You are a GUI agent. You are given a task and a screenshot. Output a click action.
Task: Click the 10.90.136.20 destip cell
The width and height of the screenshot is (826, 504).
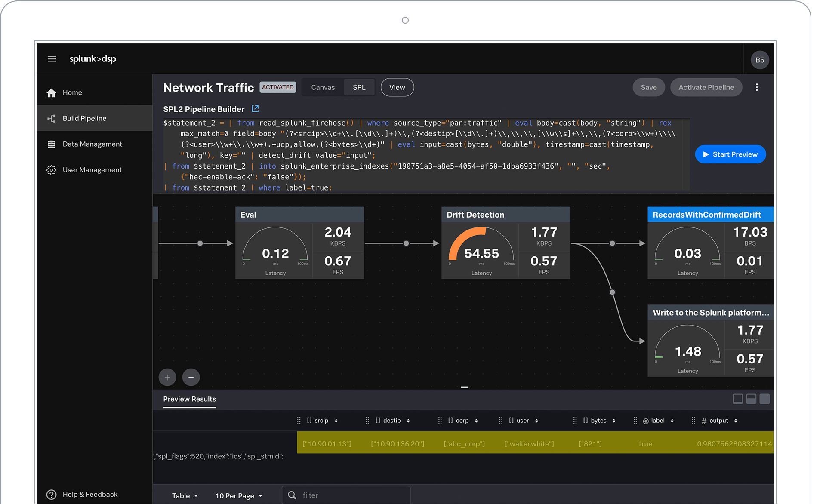point(398,443)
